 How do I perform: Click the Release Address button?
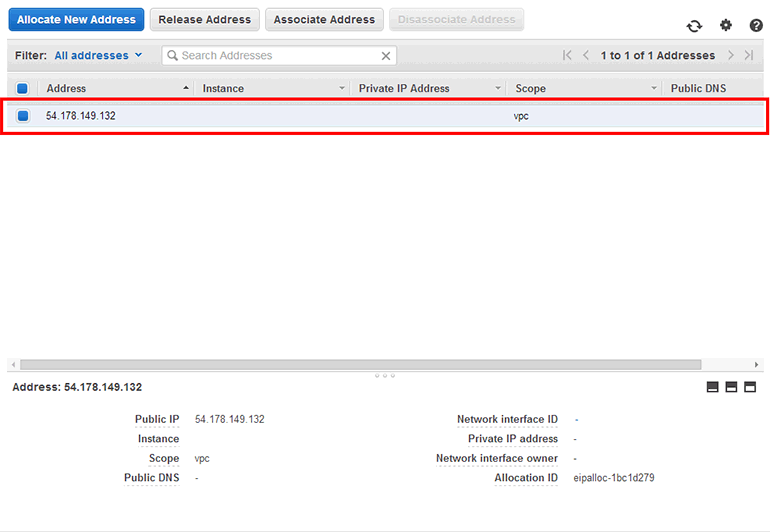pyautogui.click(x=205, y=19)
